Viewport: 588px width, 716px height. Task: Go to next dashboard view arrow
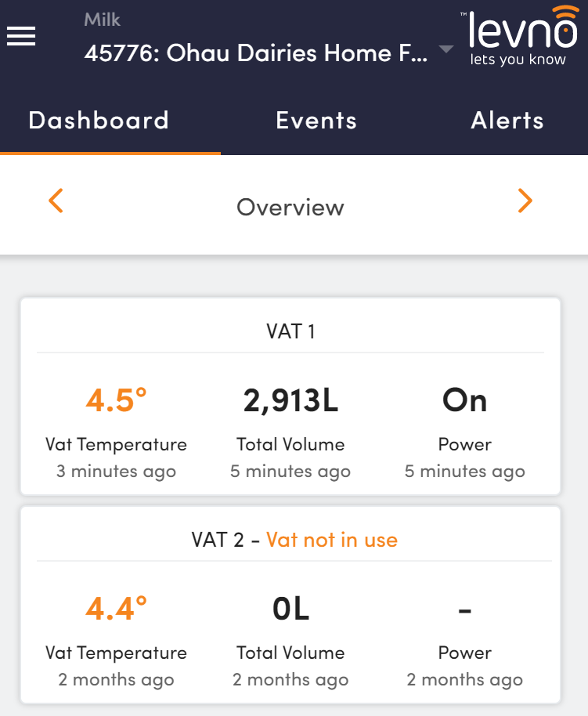coord(525,201)
